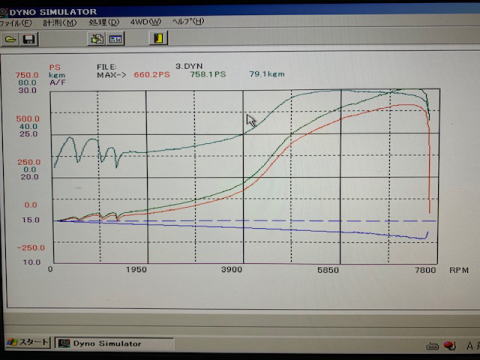The image size is (480, 360).
Task: Select the Dyno Simulator taskbar button
Action: tap(114, 343)
